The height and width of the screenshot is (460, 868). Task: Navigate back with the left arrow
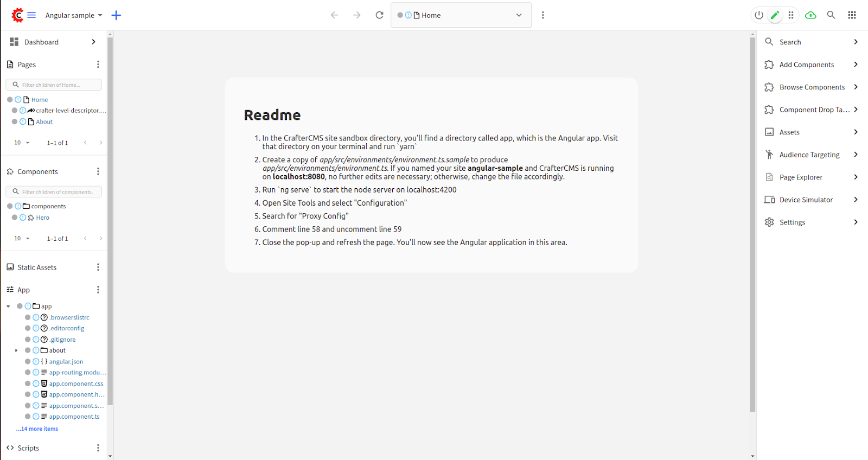pyautogui.click(x=334, y=15)
